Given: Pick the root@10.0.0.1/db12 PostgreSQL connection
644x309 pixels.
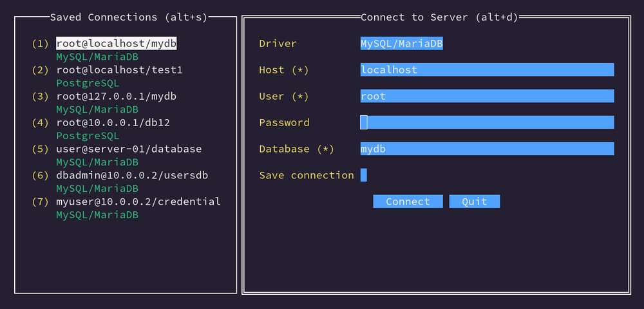Looking at the screenshot, I should coord(113,122).
